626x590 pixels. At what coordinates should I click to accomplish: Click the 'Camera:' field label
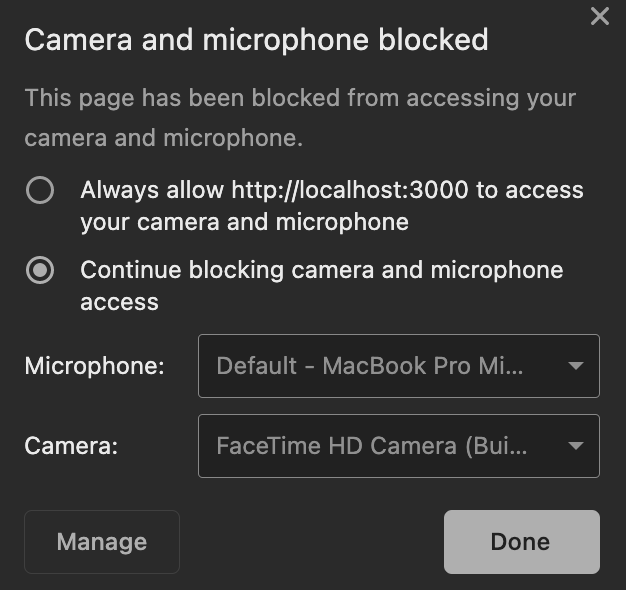point(71,446)
